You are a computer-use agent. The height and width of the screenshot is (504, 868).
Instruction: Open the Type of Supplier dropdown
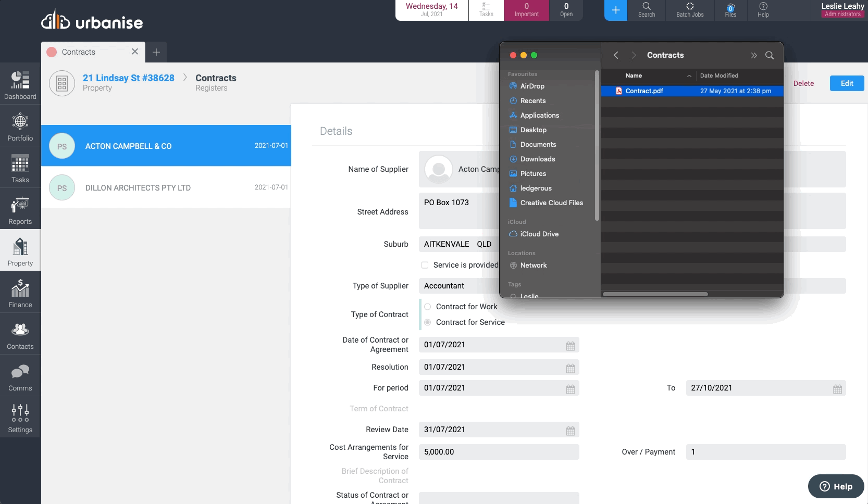coord(458,286)
